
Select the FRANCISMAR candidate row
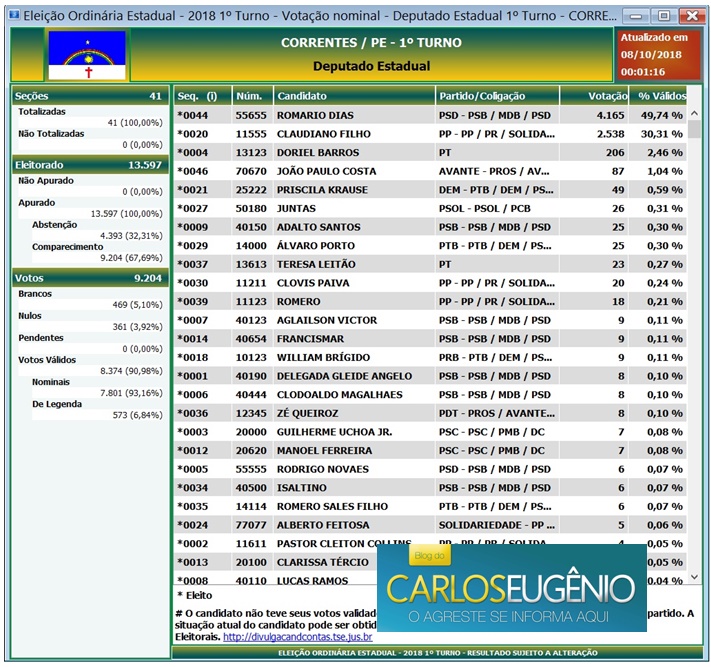[x=430, y=339]
